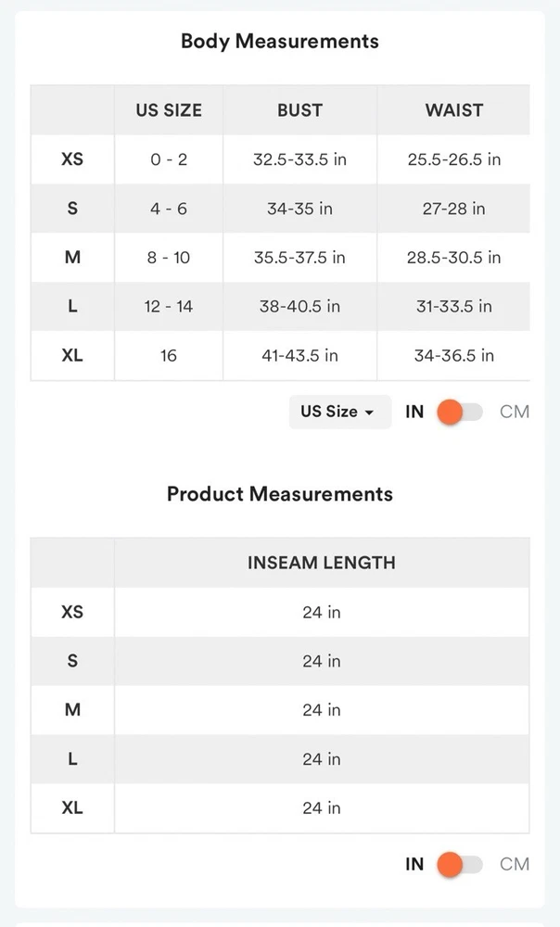The height and width of the screenshot is (927, 560).
Task: Click the INSEAM LENGTH column header
Action: click(x=321, y=563)
